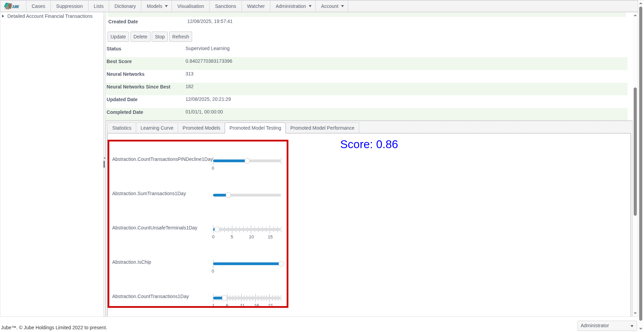Open the Models dropdown menu
Viewport: 644px width, 332px height.
click(157, 6)
